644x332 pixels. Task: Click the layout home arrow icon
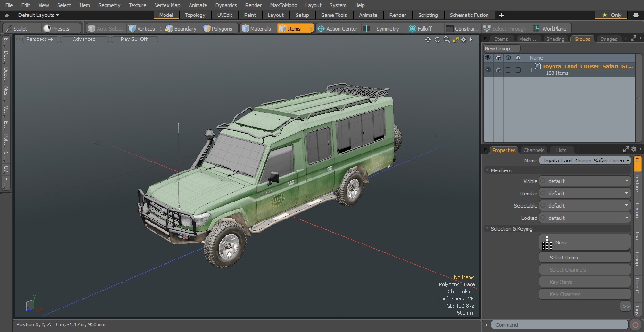click(x=7, y=15)
